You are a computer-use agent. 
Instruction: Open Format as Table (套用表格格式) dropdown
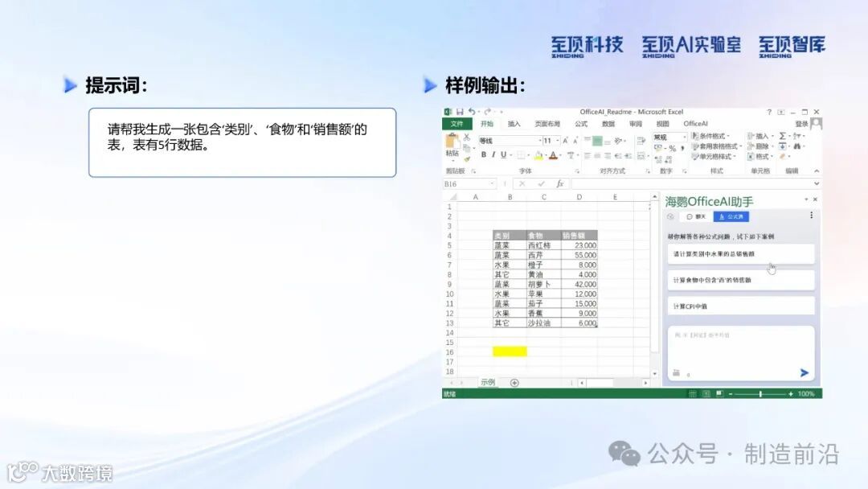point(718,146)
